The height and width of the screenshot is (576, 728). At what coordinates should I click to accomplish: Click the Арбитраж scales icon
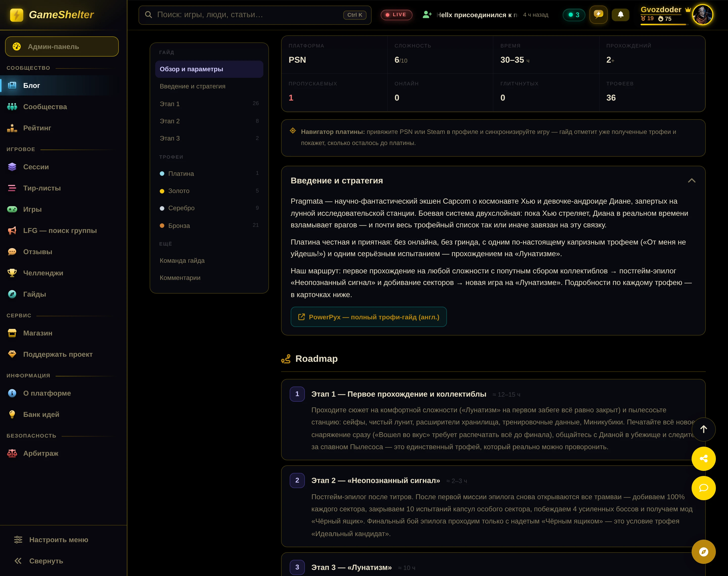coord(12,453)
